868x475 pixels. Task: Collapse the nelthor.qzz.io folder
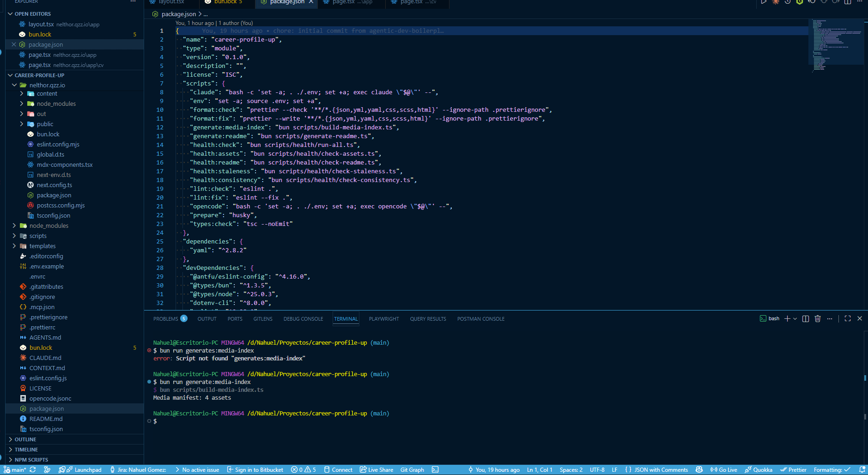14,85
